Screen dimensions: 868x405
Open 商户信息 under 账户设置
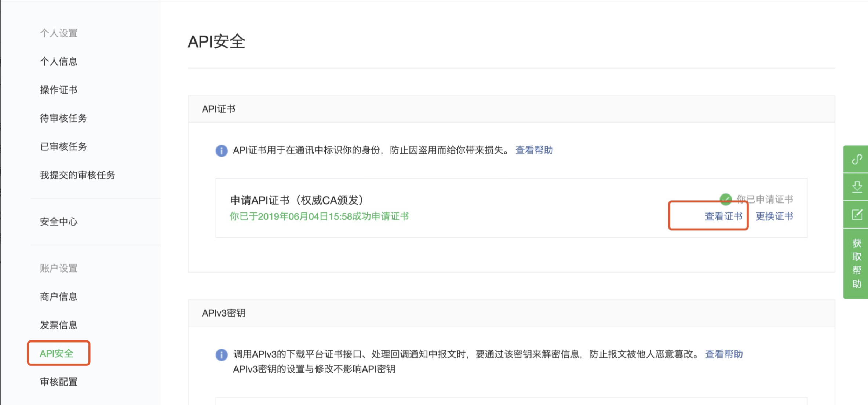[59, 296]
